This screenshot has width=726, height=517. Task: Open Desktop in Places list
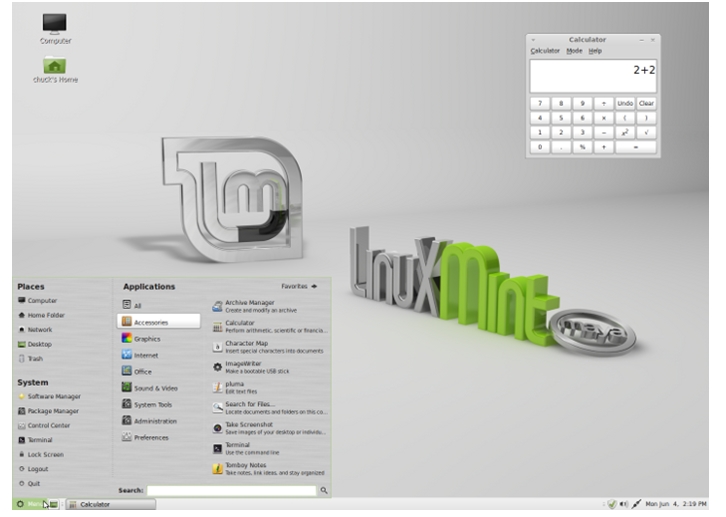[x=35, y=344]
